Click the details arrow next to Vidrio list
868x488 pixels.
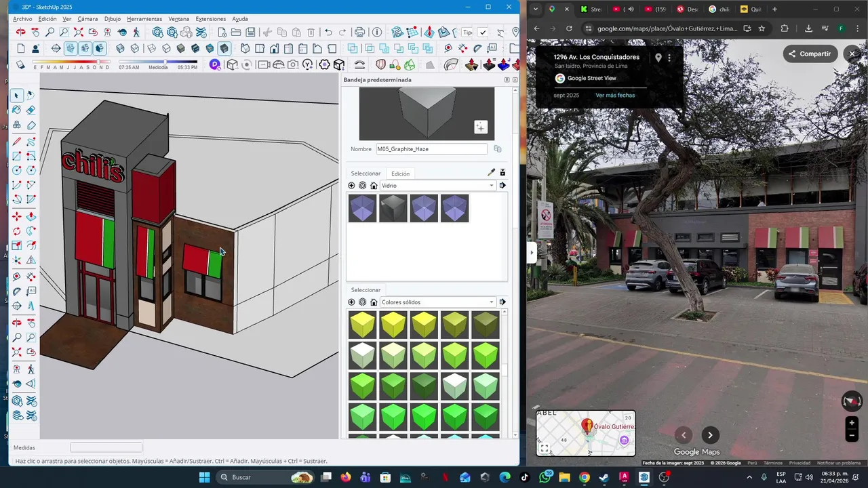click(502, 186)
